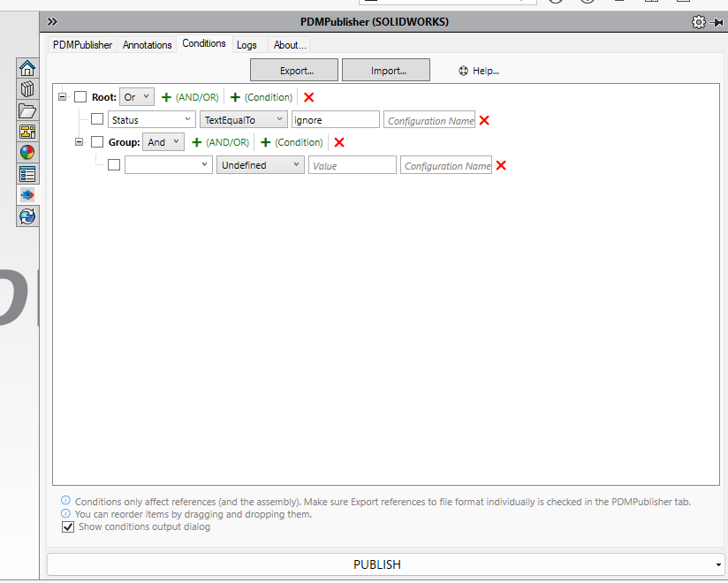Viewport: 728px width, 583px height.
Task: Collapse the Group condition tree
Action: 80,141
